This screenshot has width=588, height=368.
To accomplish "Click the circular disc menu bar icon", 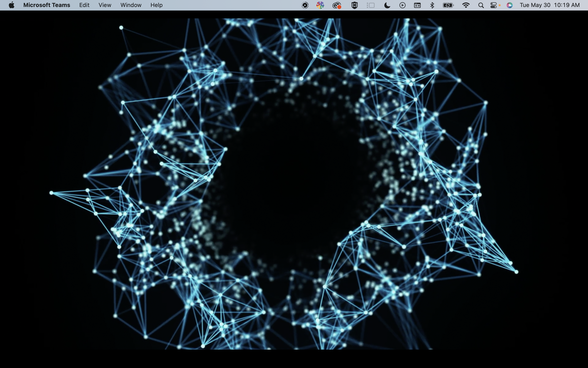I will coord(305,5).
